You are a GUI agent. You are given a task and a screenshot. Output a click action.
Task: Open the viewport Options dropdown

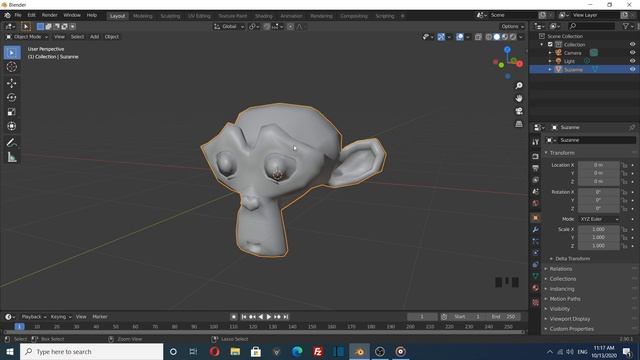pos(513,27)
